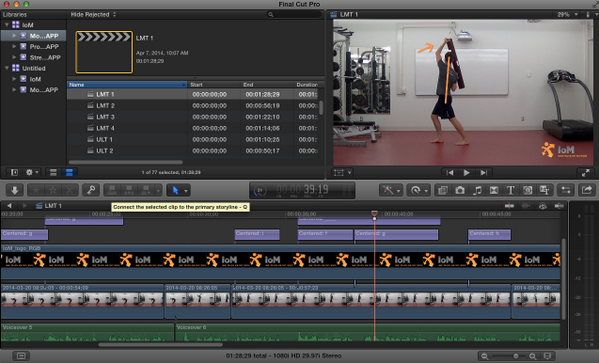Open the browser gear action menu

click(x=32, y=172)
